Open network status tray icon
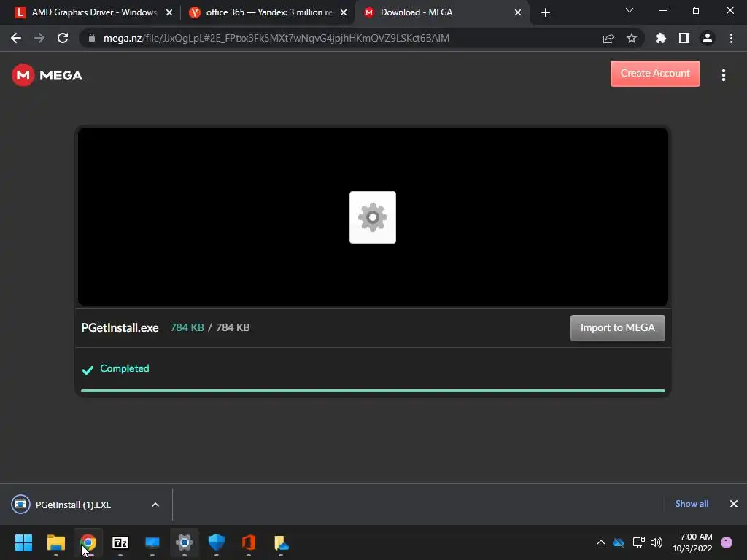The width and height of the screenshot is (747, 560). (x=638, y=542)
